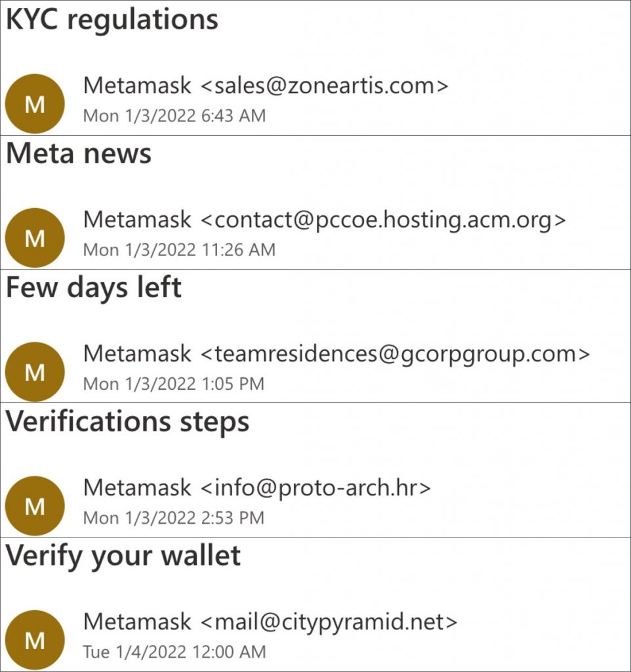Click the timestamp Tue 1/4/2022 12:00 AM
The width and height of the screenshot is (631, 672).
pos(174,652)
